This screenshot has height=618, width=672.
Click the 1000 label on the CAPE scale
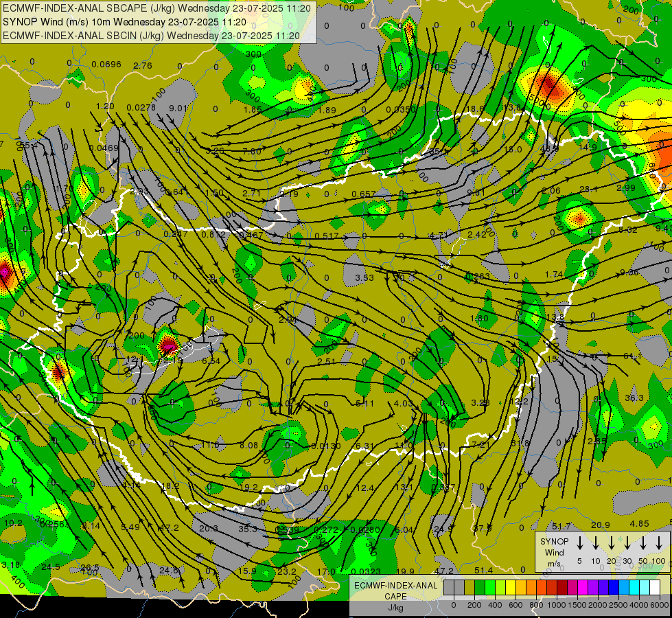click(x=557, y=605)
